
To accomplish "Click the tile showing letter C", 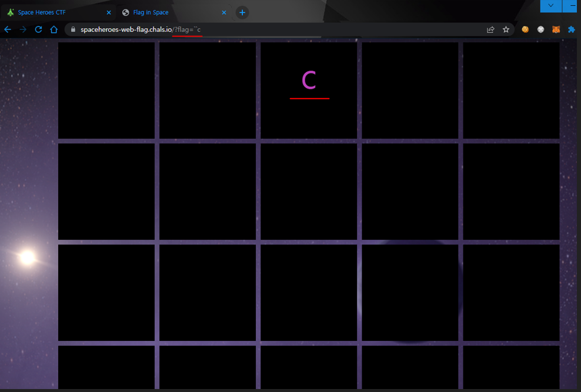I will tap(309, 91).
